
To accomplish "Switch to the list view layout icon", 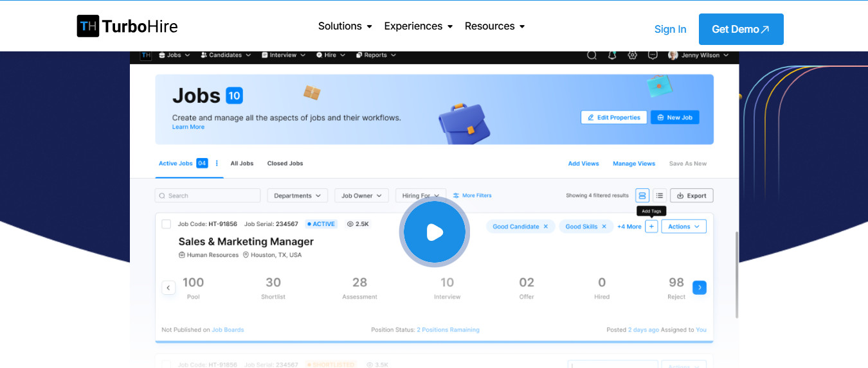I will click(659, 196).
